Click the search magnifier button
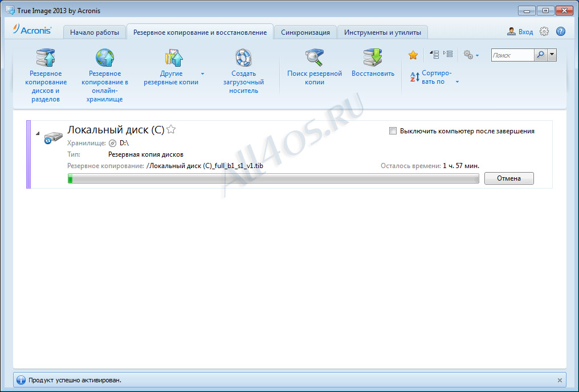This screenshot has width=579, height=392. tap(540, 55)
